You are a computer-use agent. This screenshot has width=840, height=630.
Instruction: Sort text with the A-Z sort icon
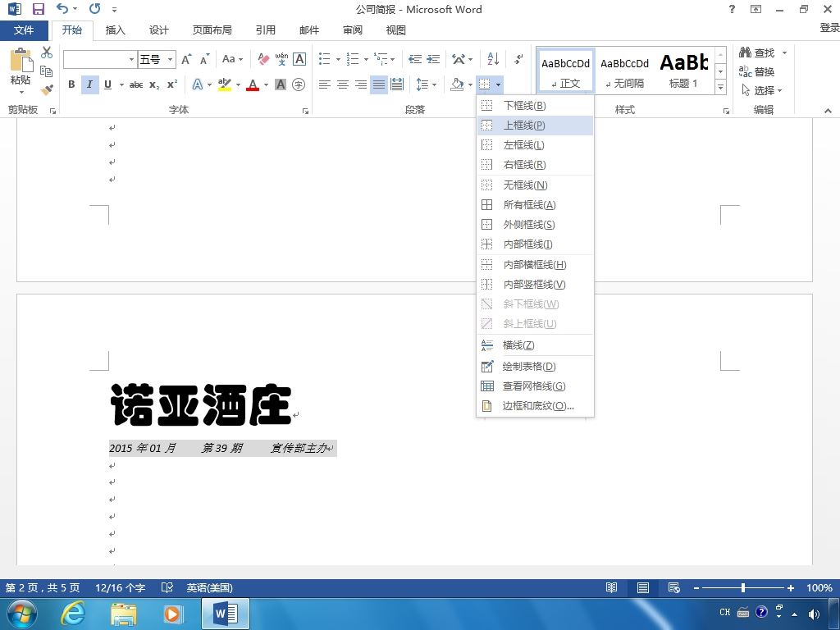(x=493, y=58)
